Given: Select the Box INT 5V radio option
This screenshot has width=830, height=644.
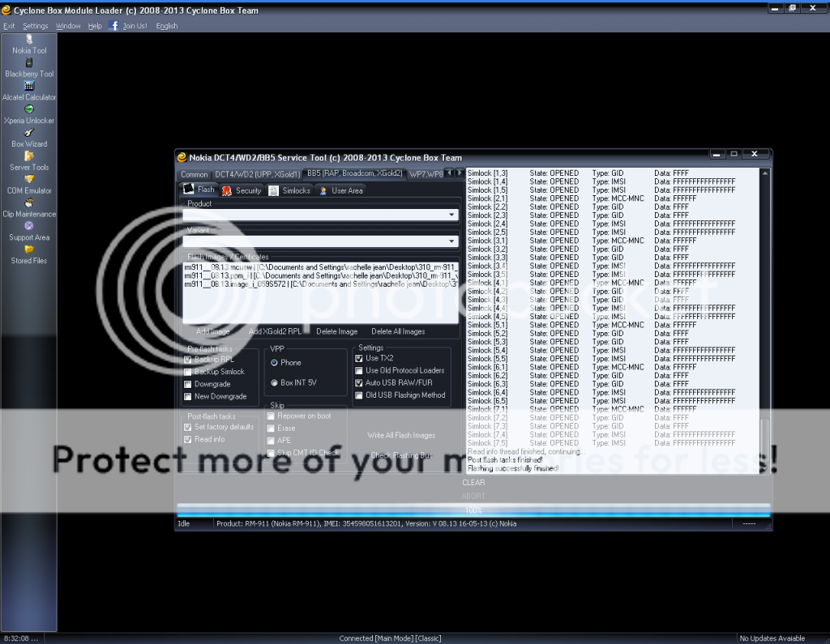Looking at the screenshot, I should pos(275,382).
